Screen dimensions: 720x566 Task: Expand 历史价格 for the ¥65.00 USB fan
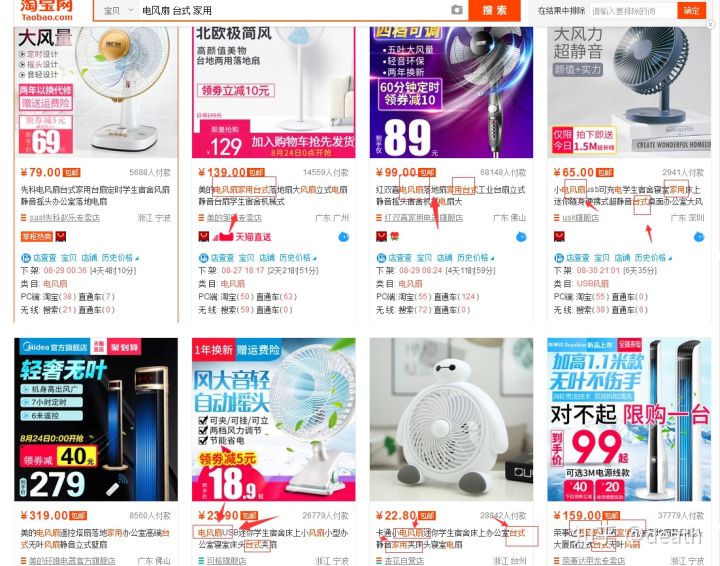tap(653, 258)
